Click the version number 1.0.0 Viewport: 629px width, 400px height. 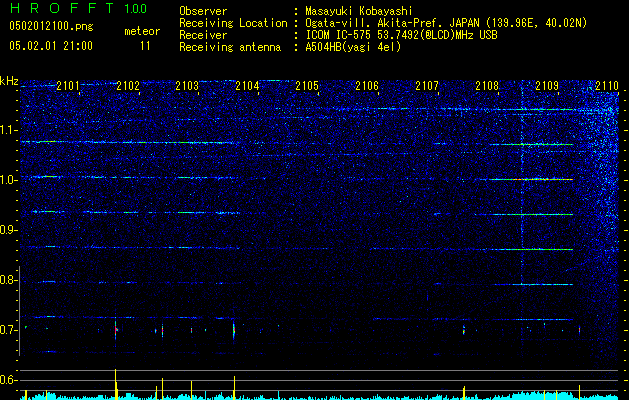point(135,8)
